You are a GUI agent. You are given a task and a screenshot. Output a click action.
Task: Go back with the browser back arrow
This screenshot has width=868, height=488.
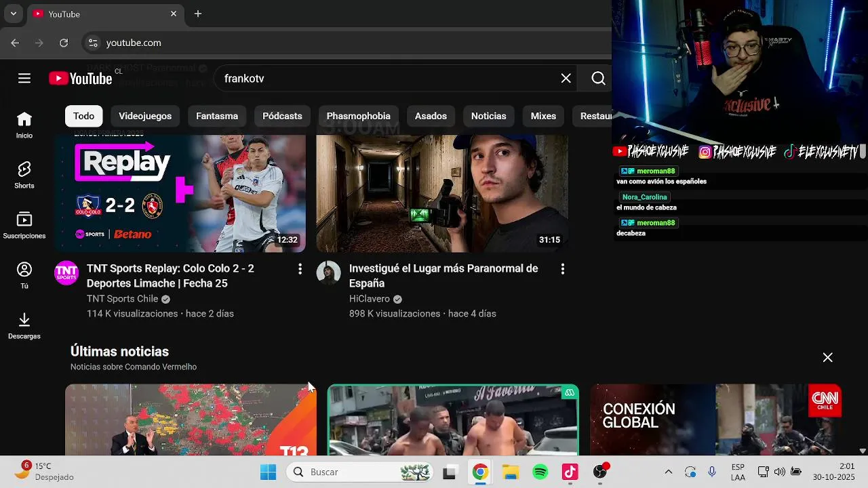pos(15,43)
